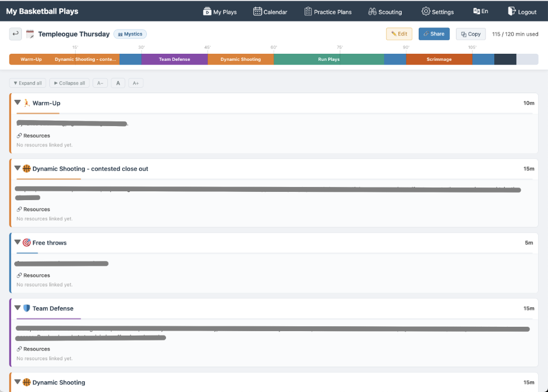The height and width of the screenshot is (392, 548).
Task: Click the running figure Warm-Up icon
Action: pyautogui.click(x=26, y=103)
